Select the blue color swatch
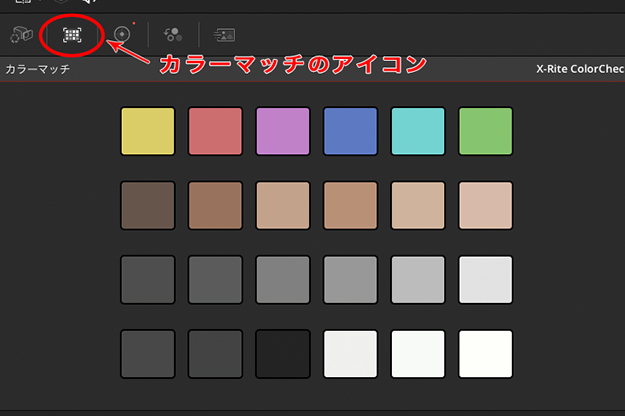The image size is (625, 416). pyautogui.click(x=350, y=131)
